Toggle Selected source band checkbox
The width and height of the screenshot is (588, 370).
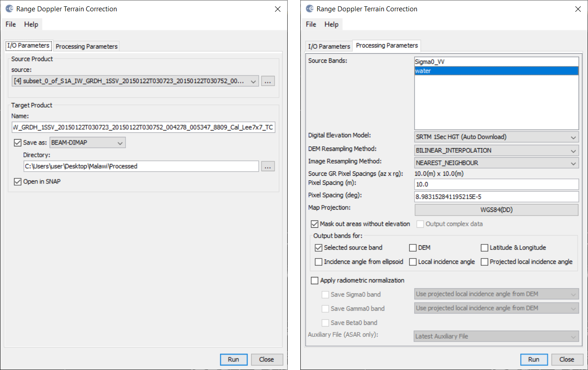pos(318,248)
